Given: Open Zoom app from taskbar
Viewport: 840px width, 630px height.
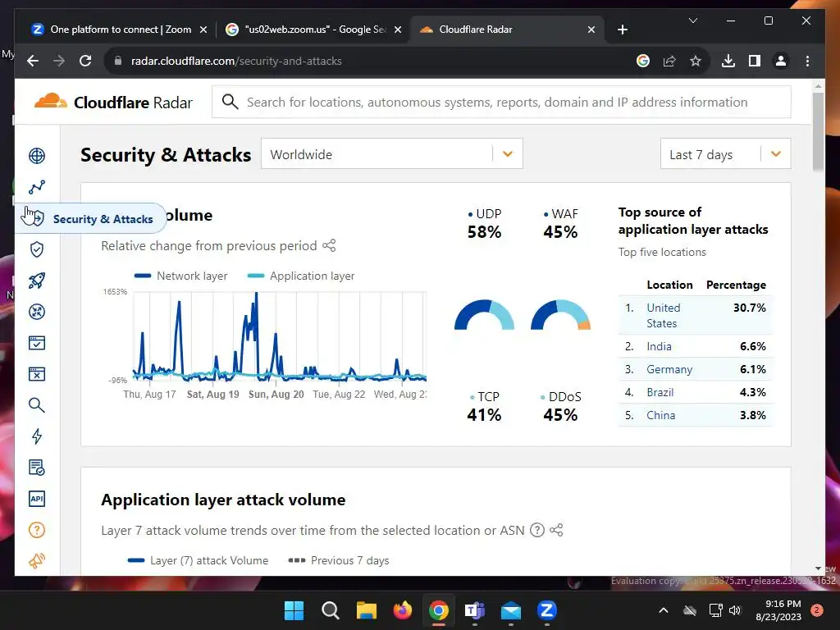Looking at the screenshot, I should (x=547, y=610).
